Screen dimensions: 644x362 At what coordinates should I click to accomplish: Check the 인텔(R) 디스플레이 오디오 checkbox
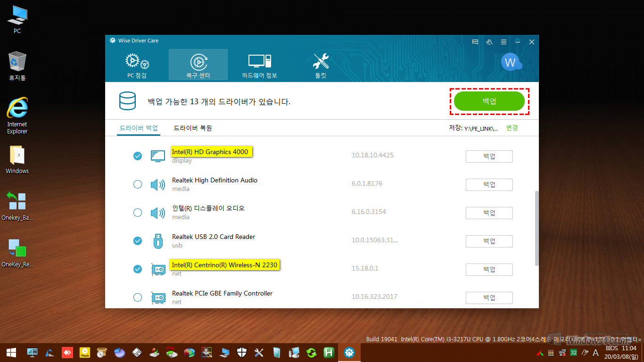(x=138, y=213)
